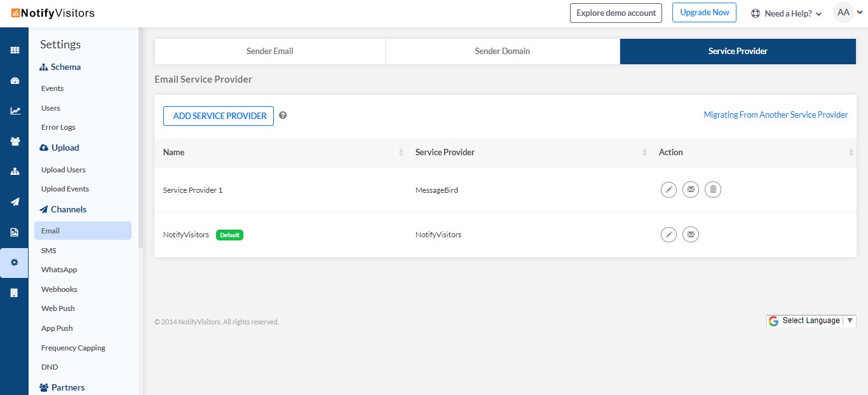Click the MessageBird provider cell
868x395 pixels.
(437, 190)
